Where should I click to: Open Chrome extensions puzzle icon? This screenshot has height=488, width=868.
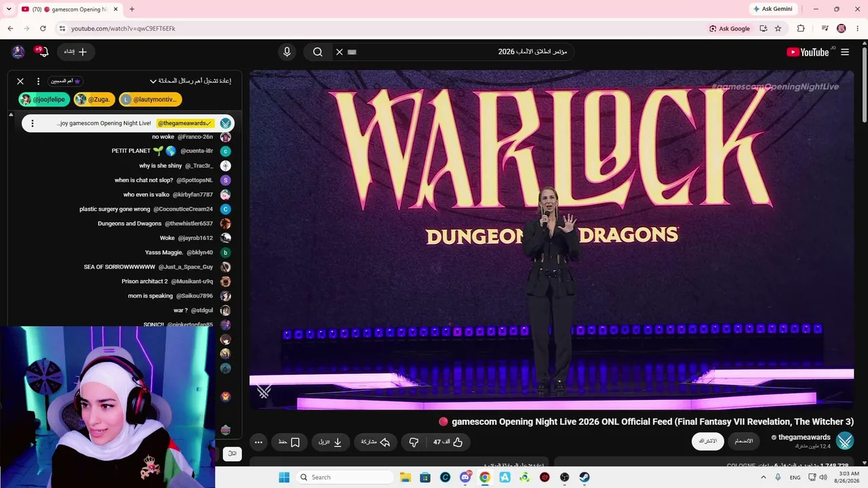pos(801,28)
